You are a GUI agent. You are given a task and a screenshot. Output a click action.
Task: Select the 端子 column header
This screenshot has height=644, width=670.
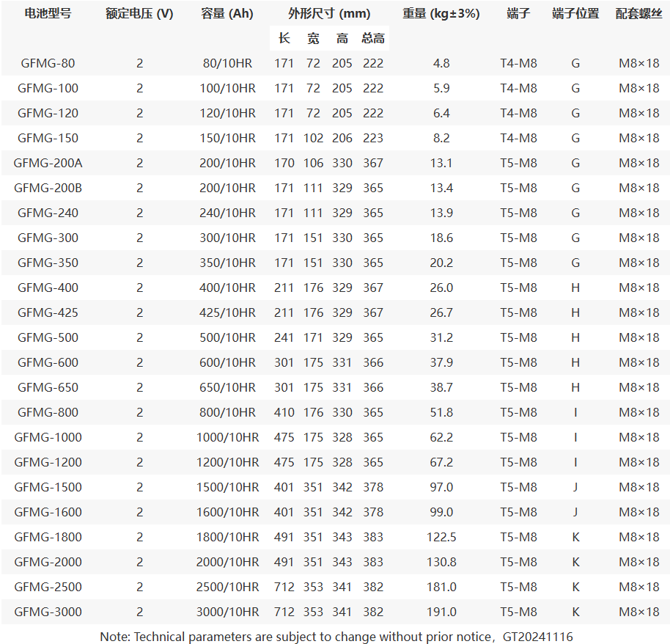(x=518, y=14)
